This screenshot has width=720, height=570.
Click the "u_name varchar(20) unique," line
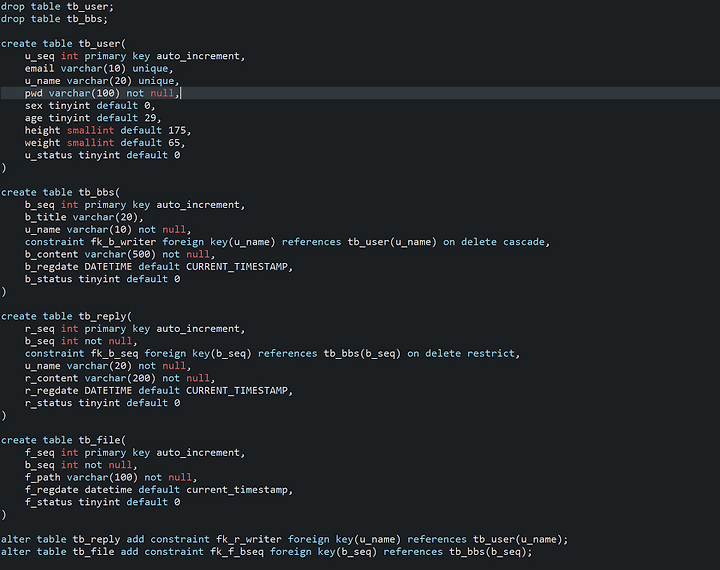(102, 81)
